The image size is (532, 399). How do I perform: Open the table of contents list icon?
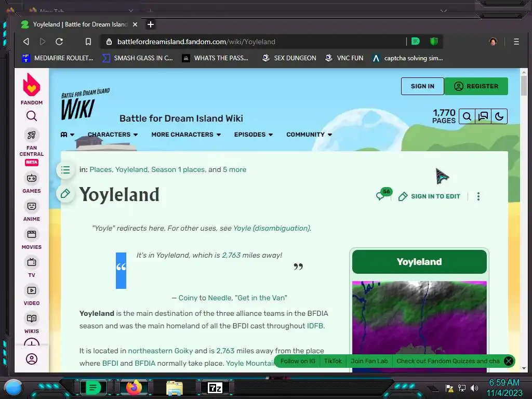65,170
